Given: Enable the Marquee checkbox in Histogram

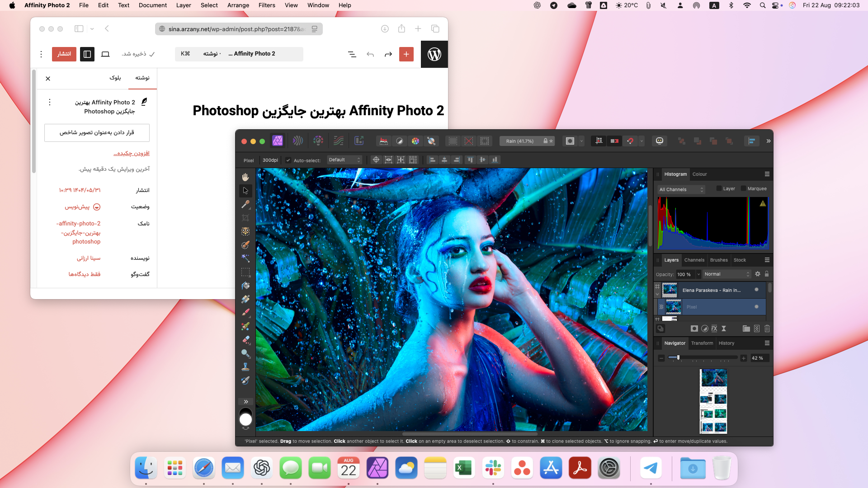Looking at the screenshot, I should click(743, 188).
